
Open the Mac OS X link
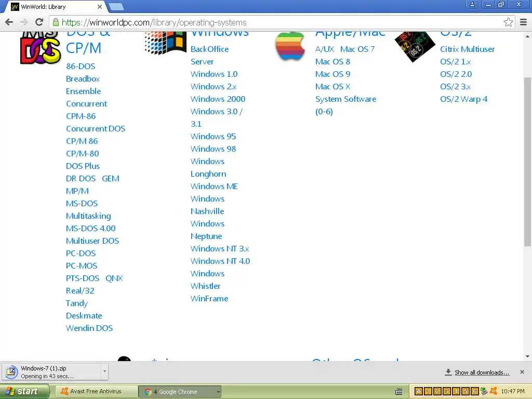coord(332,87)
